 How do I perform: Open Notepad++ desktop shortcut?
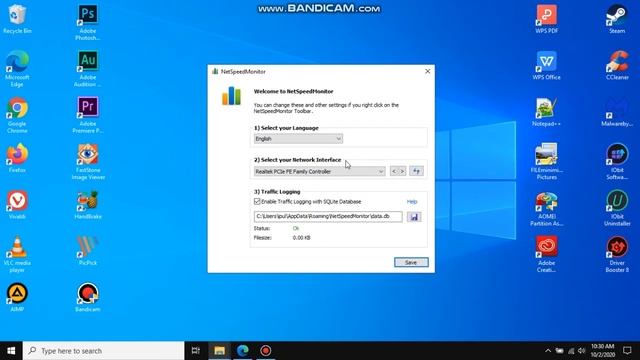tap(547, 111)
